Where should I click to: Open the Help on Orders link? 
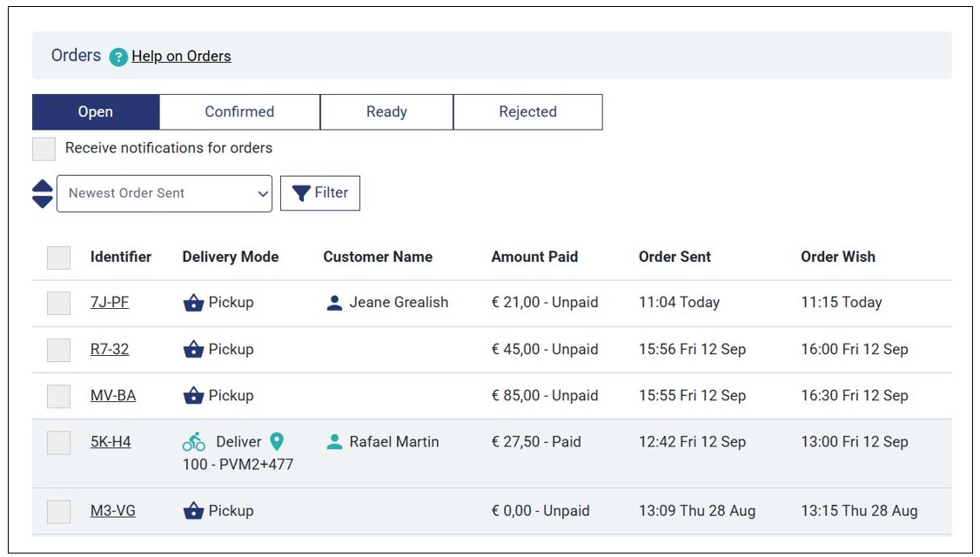(x=181, y=57)
